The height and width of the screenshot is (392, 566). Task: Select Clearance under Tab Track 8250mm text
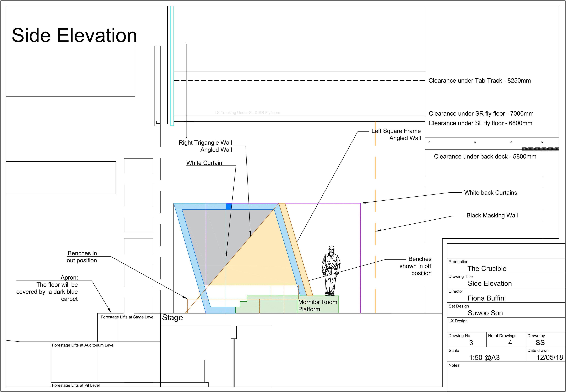(479, 81)
